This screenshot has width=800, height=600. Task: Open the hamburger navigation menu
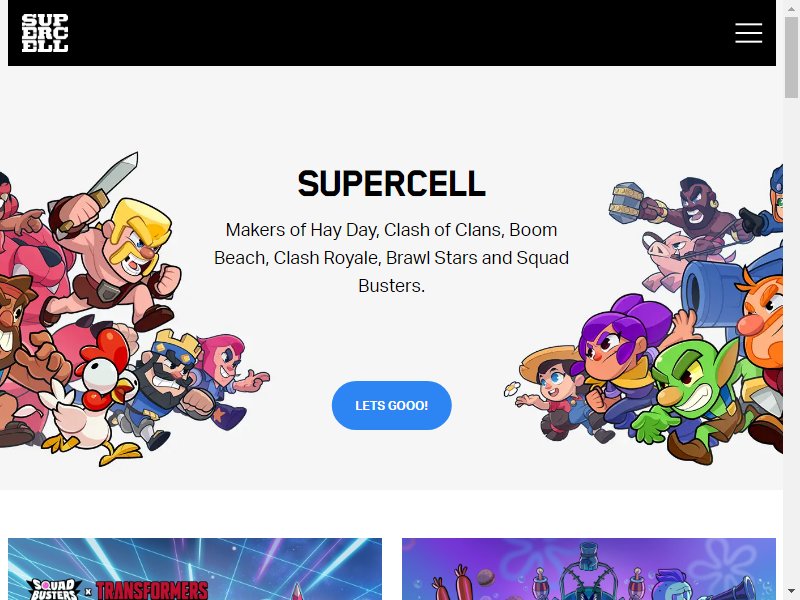pos(748,33)
